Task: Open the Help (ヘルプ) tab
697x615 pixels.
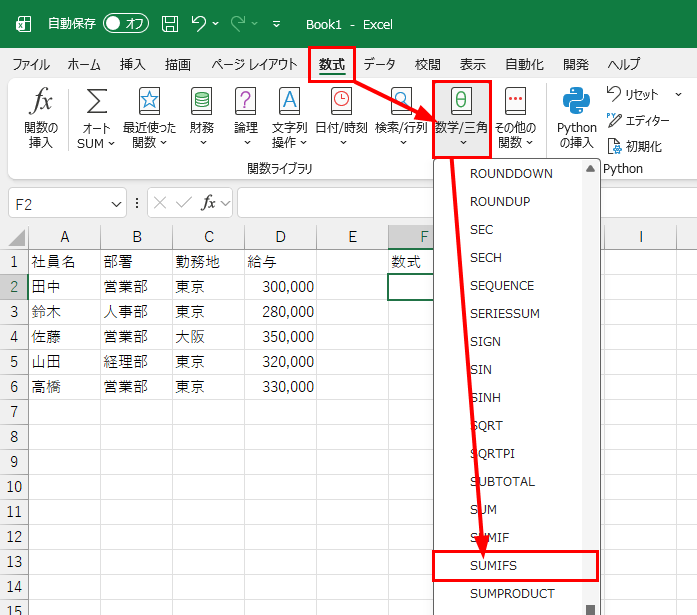Action: pos(624,65)
